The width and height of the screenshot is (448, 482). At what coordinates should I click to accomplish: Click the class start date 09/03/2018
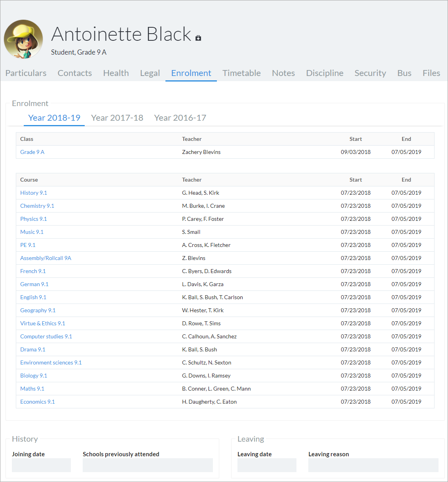(356, 152)
